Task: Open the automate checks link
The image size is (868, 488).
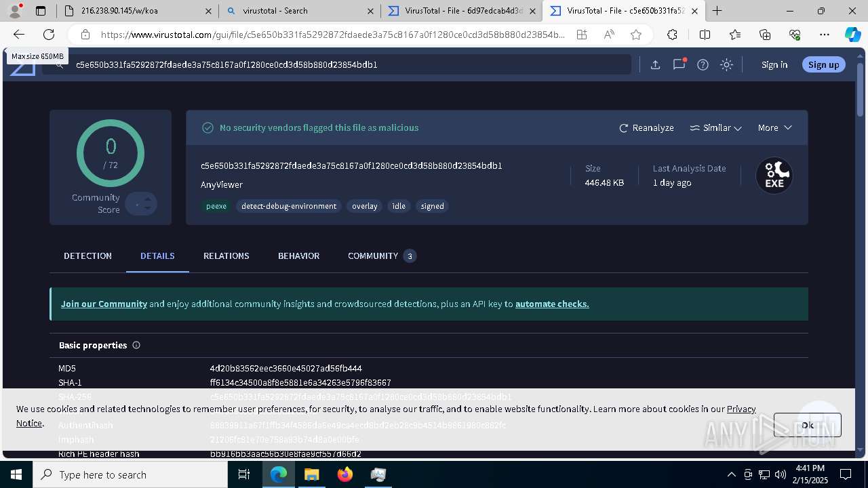Action: pyautogui.click(x=552, y=304)
